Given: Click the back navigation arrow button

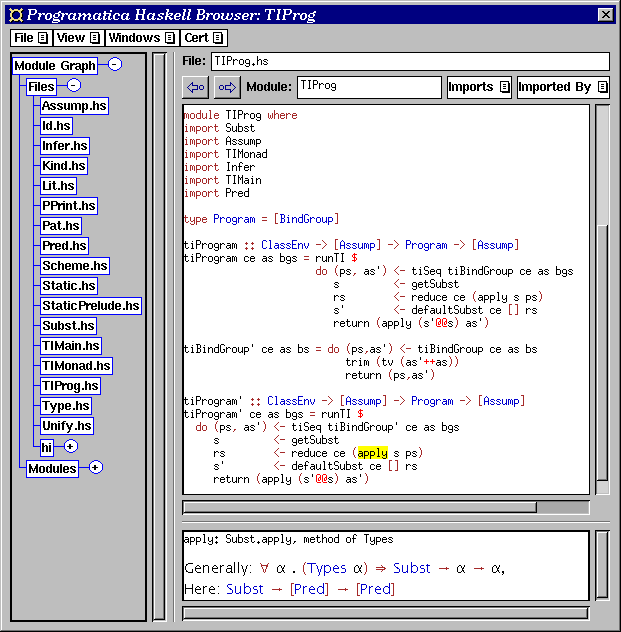Looking at the screenshot, I should [196, 88].
